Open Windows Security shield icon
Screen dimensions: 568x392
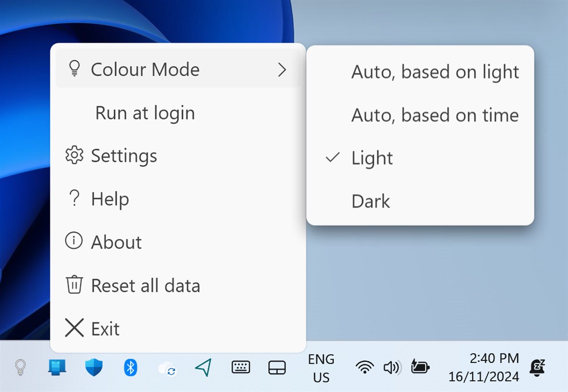click(x=94, y=368)
